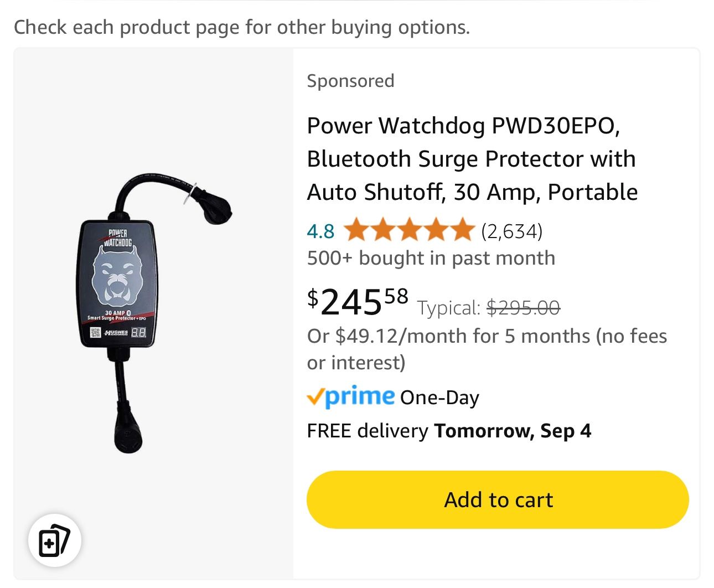
Task: Click the QR code on the surge protector image
Action: 95,333
